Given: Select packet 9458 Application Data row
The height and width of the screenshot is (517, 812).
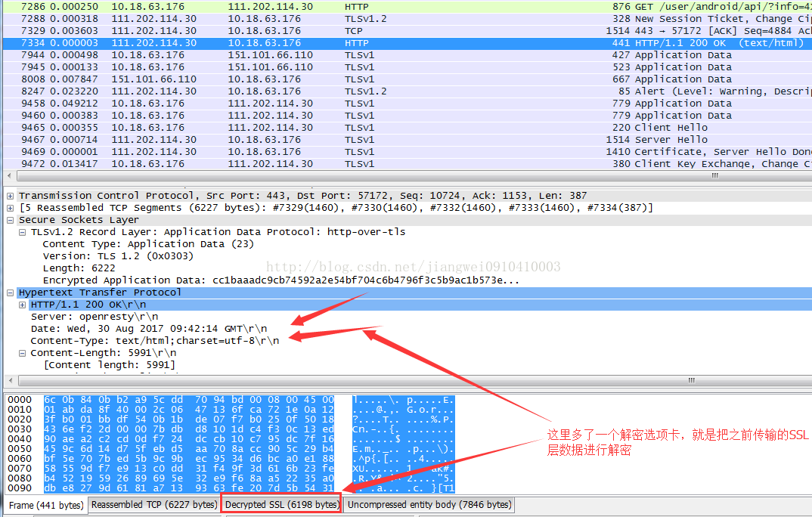Looking at the screenshot, I should point(408,104).
